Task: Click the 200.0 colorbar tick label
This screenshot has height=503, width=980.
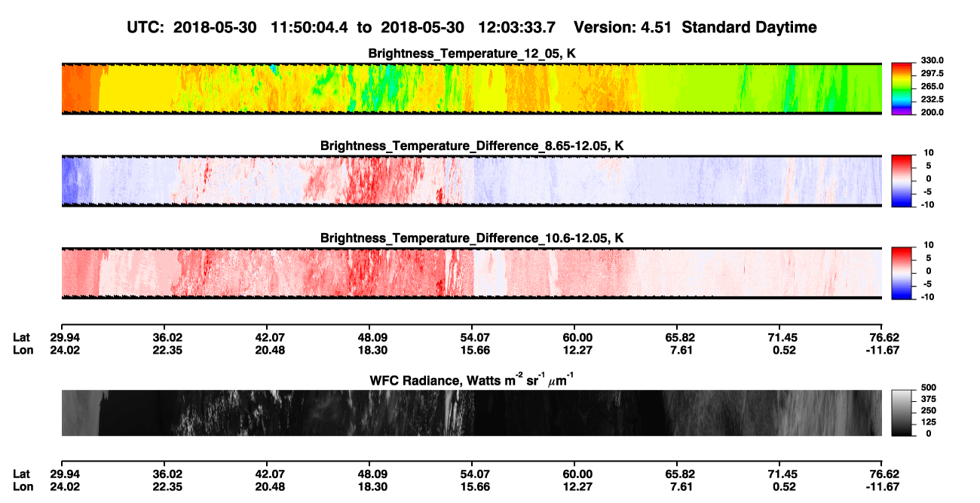Action: 933,112
